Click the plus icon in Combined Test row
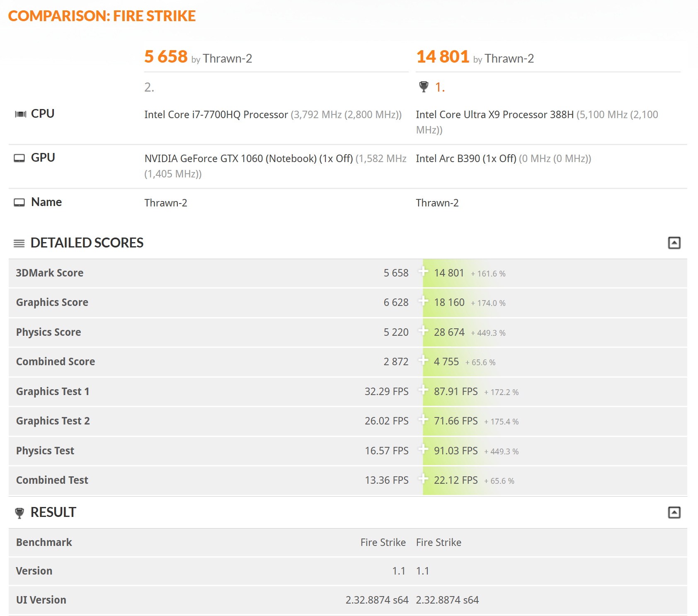Image resolution: width=698 pixels, height=616 pixels. [423, 479]
